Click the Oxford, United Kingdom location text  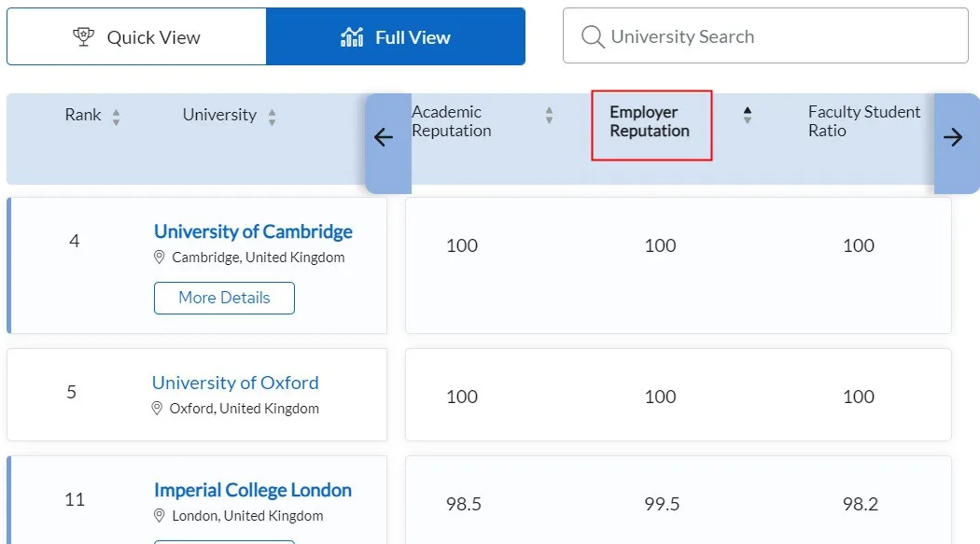pyautogui.click(x=245, y=409)
